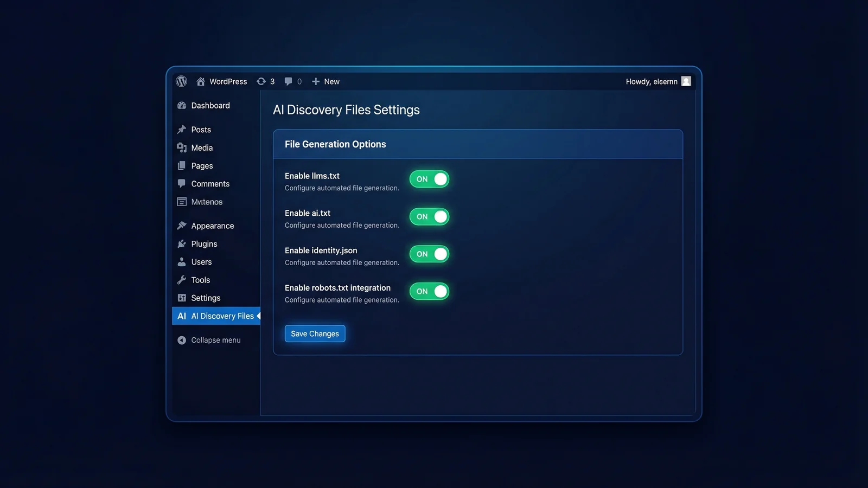The width and height of the screenshot is (868, 488).
Task: Click the plus icon beside New
Action: 316,81
